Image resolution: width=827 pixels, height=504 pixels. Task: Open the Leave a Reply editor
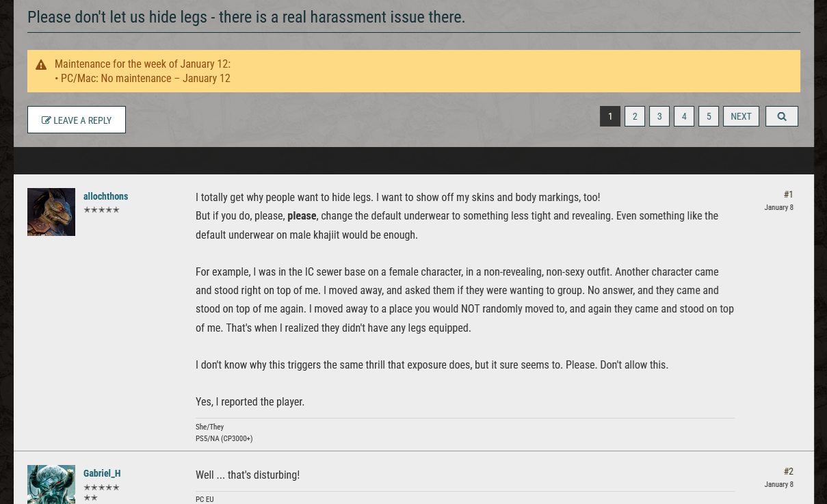[77, 120]
